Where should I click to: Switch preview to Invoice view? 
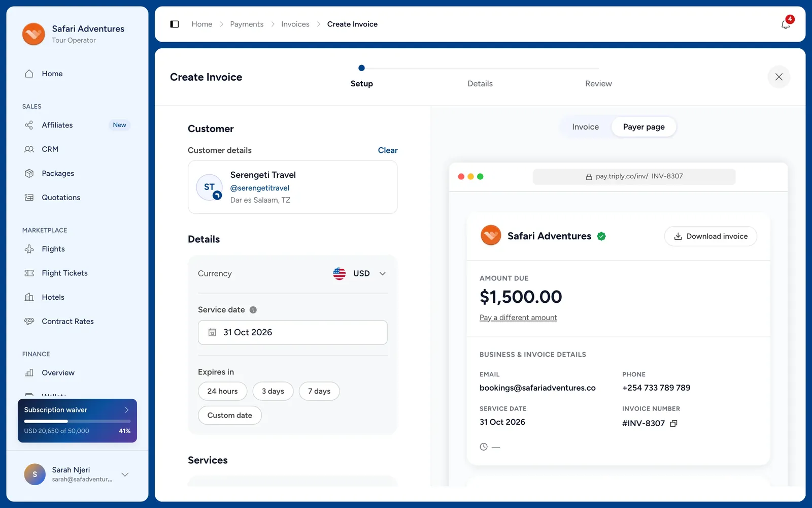(586, 127)
